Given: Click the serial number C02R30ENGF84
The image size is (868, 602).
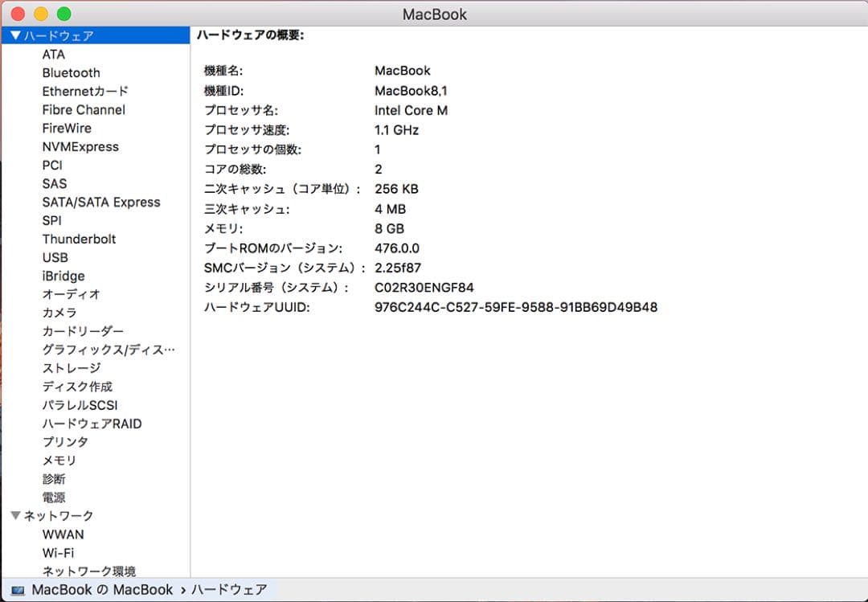Looking at the screenshot, I should (424, 288).
